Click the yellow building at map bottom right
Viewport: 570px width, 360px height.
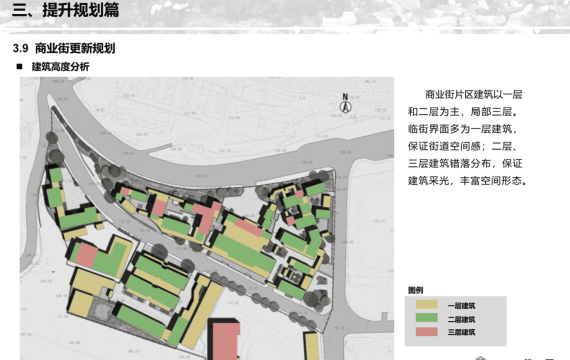click(312, 346)
